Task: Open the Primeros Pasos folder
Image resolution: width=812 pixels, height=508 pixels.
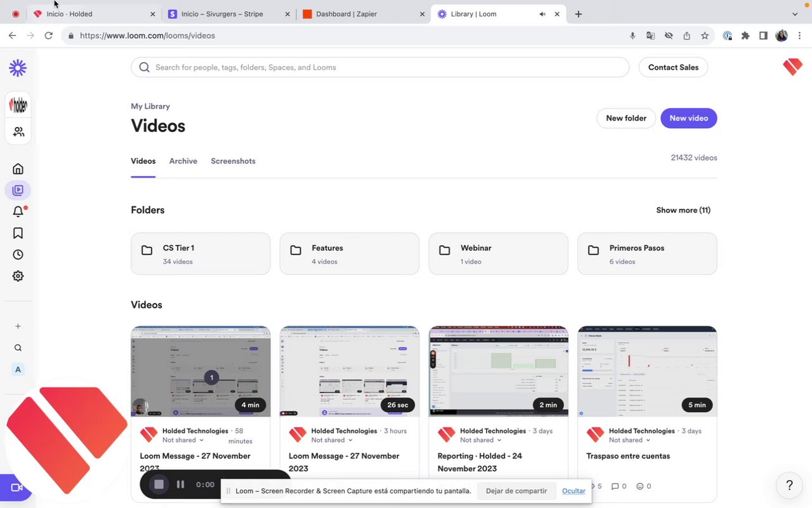Action: point(647,254)
